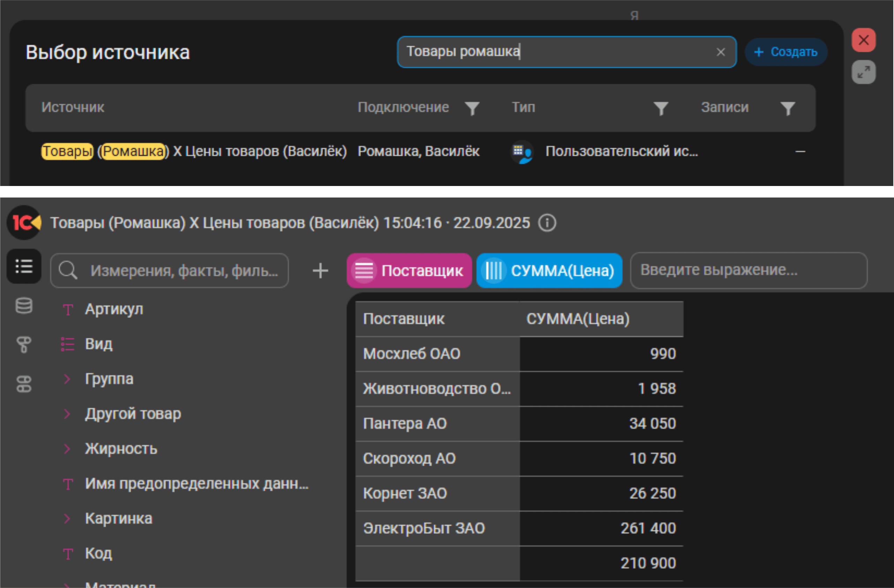Select the Поставщик dimension chip
The width and height of the screenshot is (894, 588).
pyautogui.click(x=409, y=270)
